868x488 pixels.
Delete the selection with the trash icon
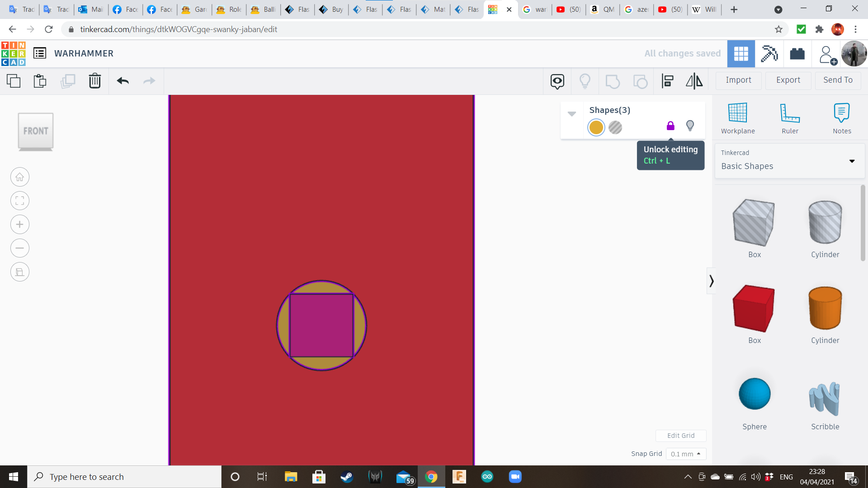click(x=95, y=81)
